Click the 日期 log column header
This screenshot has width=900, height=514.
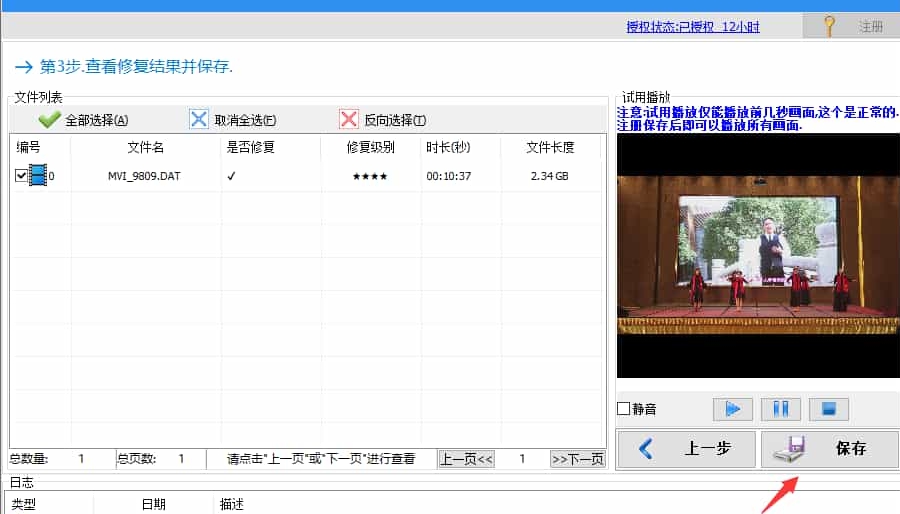[154, 504]
